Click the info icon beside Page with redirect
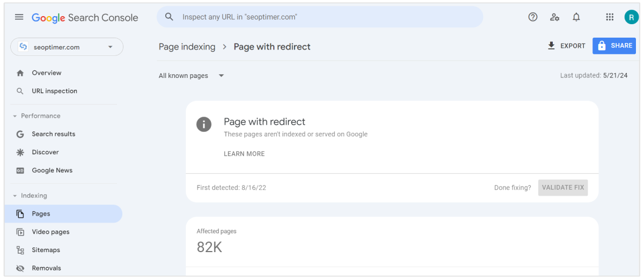Viewport: 644px width, 279px height. point(204,124)
